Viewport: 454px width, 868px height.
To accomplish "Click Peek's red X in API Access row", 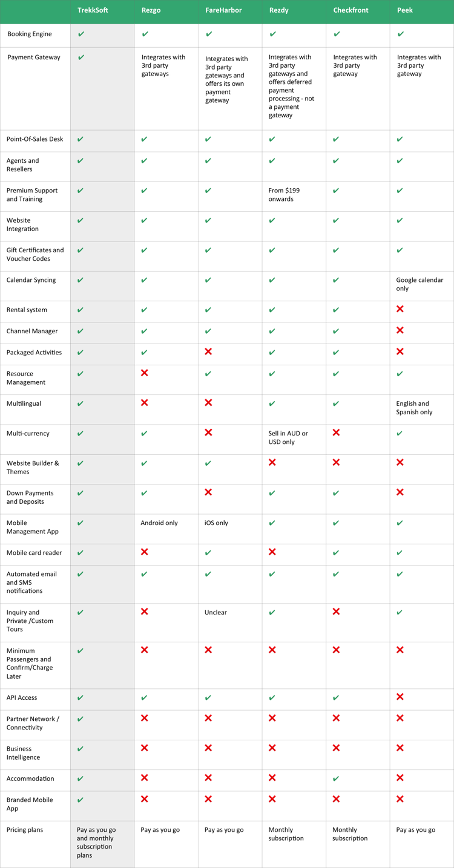I will pos(400,697).
